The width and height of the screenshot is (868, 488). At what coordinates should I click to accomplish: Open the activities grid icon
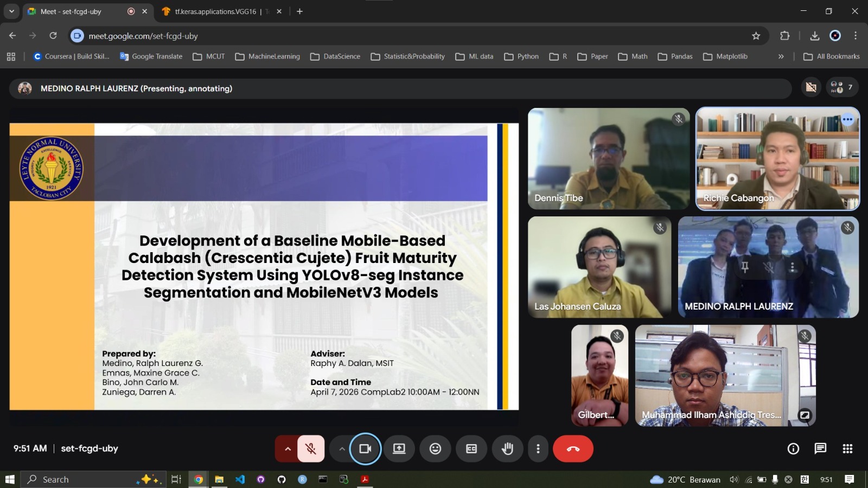pos(847,448)
